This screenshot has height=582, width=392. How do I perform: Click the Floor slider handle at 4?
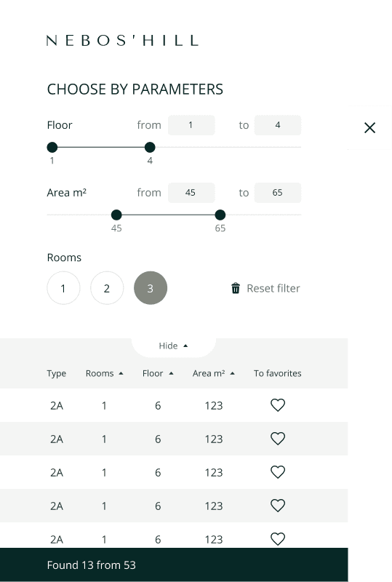(x=150, y=148)
